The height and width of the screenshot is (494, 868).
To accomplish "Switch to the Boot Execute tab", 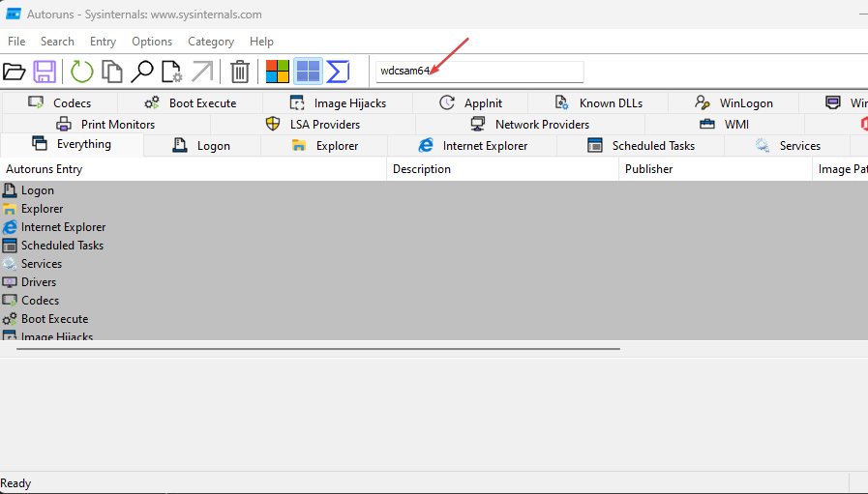I will 190,102.
